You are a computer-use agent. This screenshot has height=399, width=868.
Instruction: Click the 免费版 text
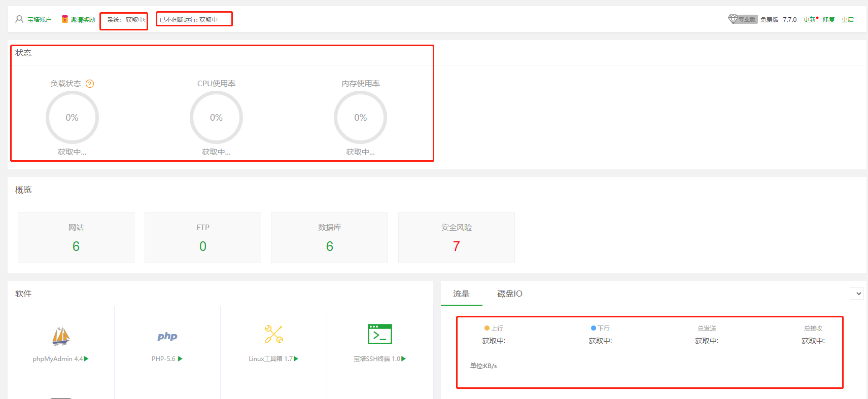[x=769, y=20]
